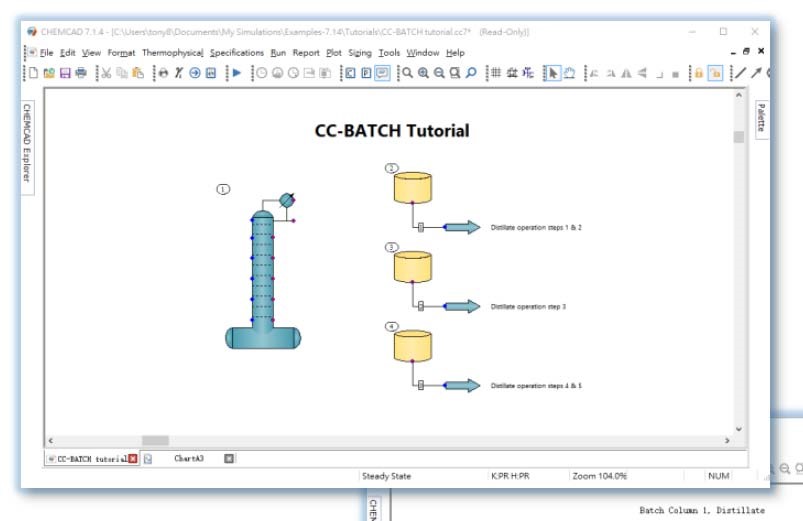Click the horizontal scrollbar thumb
Image resolution: width=803 pixels, height=521 pixels.
155,441
